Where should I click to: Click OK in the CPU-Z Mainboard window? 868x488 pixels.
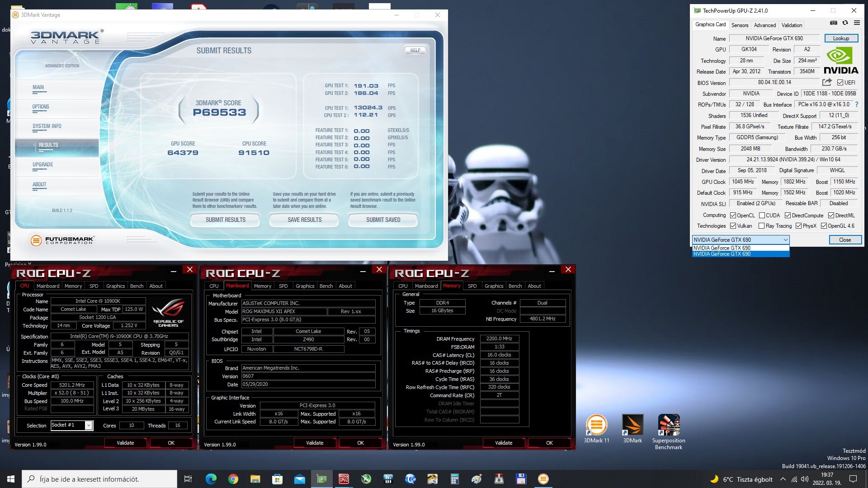(x=360, y=443)
